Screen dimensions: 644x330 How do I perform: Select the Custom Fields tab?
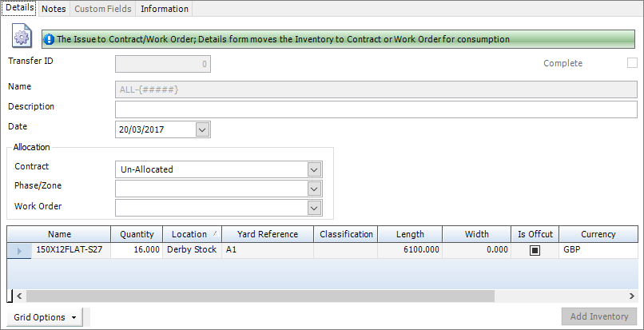coord(104,9)
